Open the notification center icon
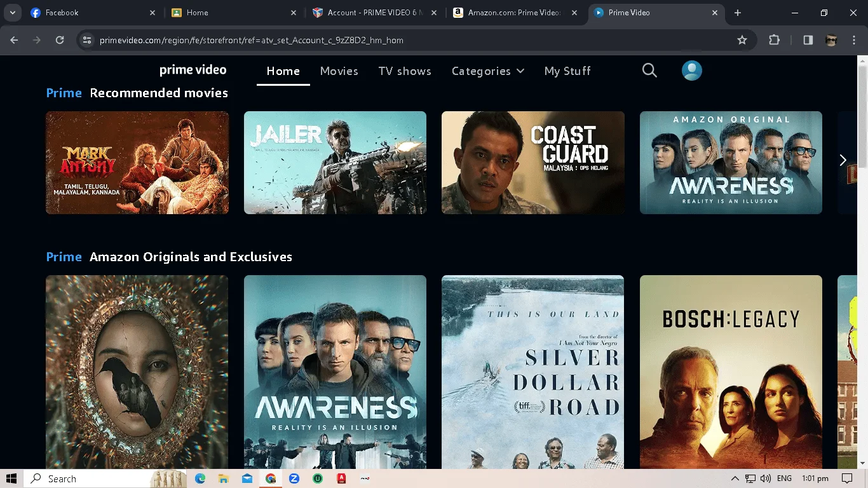The height and width of the screenshot is (488, 868). tap(846, 478)
